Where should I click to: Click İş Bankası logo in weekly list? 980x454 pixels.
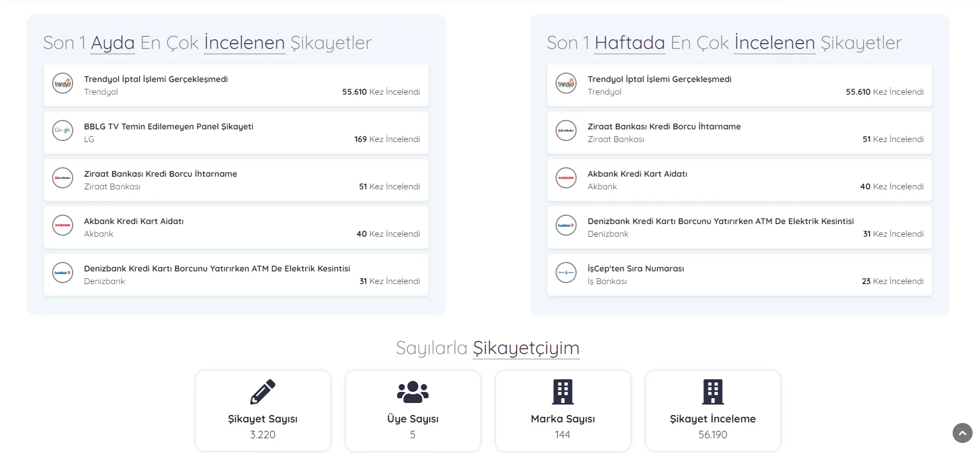coord(566,273)
